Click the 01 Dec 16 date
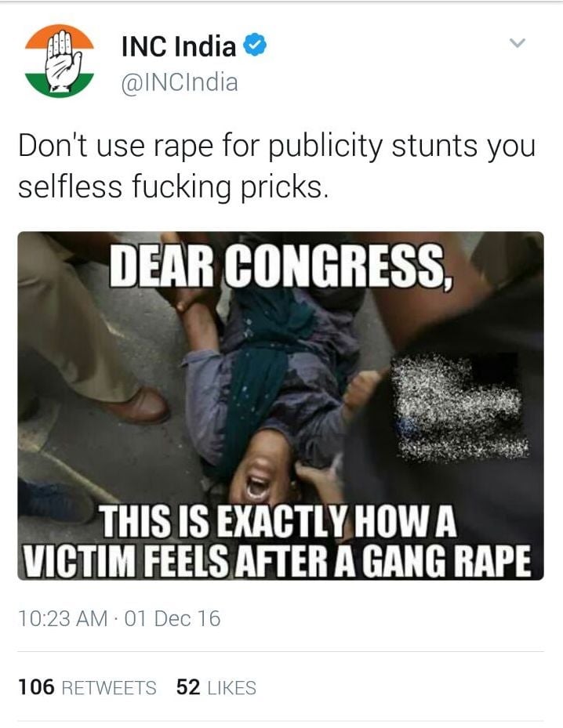The height and width of the screenshot is (728, 563). [173, 618]
